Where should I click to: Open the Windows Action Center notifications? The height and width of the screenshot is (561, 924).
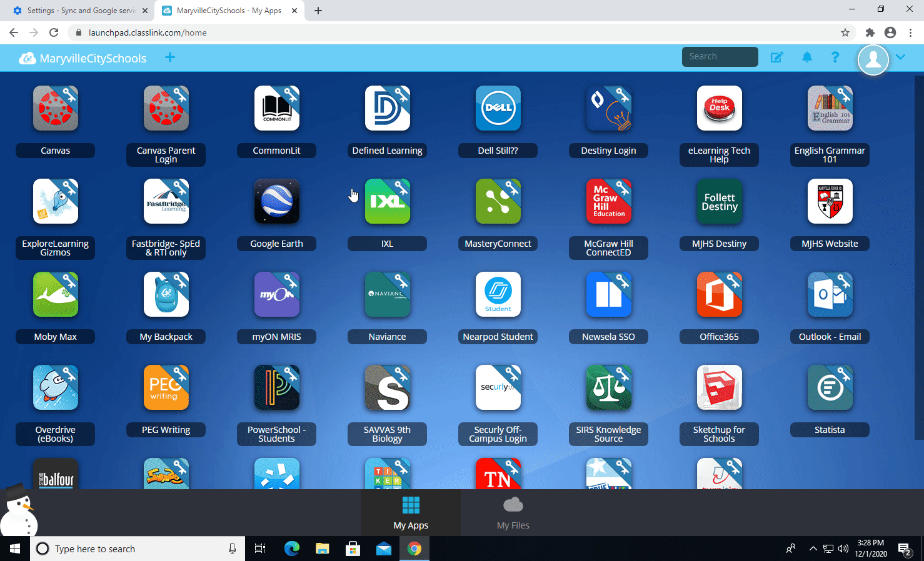click(x=905, y=549)
